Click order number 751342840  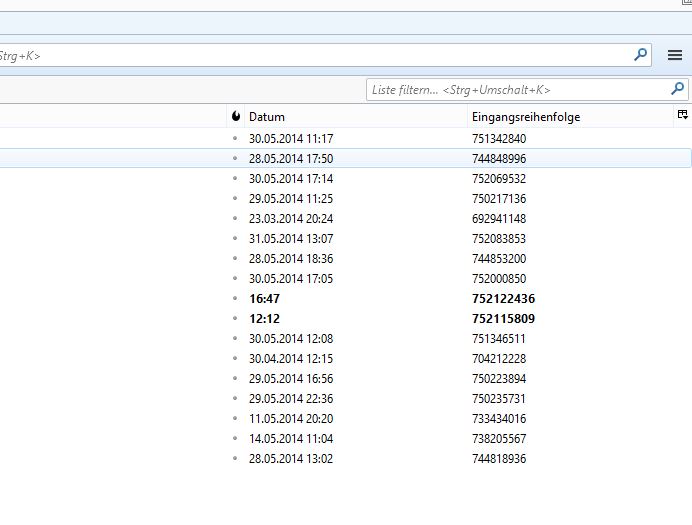click(499, 139)
